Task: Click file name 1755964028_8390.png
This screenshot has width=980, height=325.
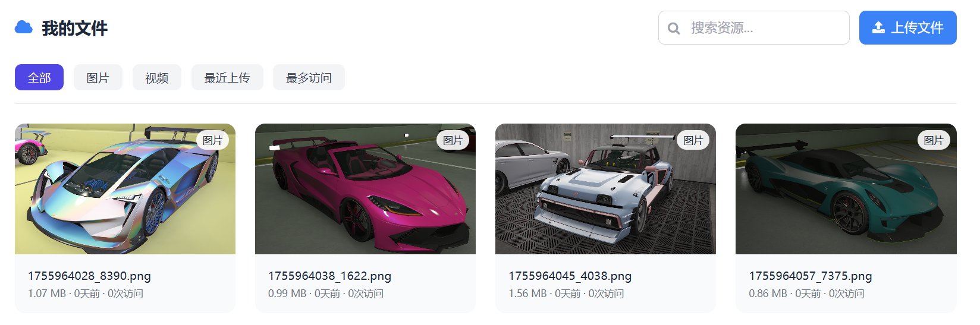Action: click(x=89, y=276)
